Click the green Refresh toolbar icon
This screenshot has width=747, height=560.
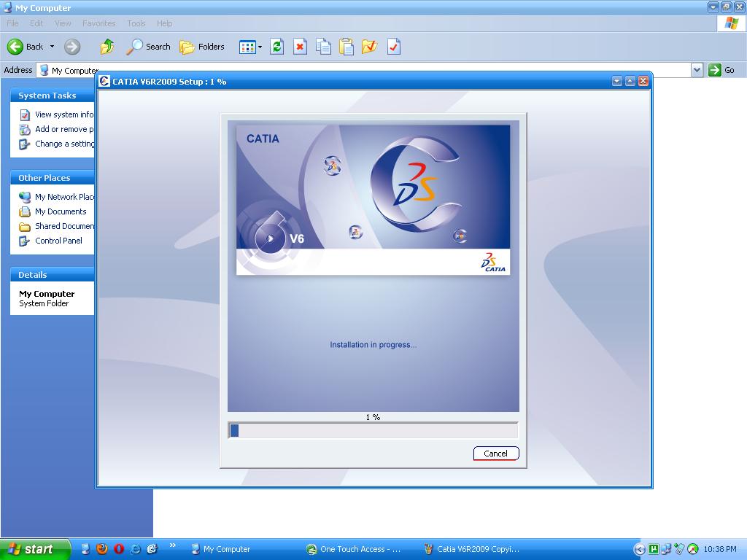click(276, 47)
